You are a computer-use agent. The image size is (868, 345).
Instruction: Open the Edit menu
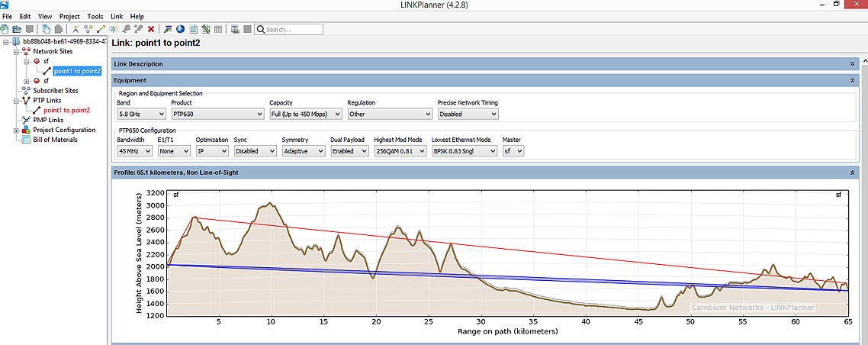pyautogui.click(x=25, y=17)
